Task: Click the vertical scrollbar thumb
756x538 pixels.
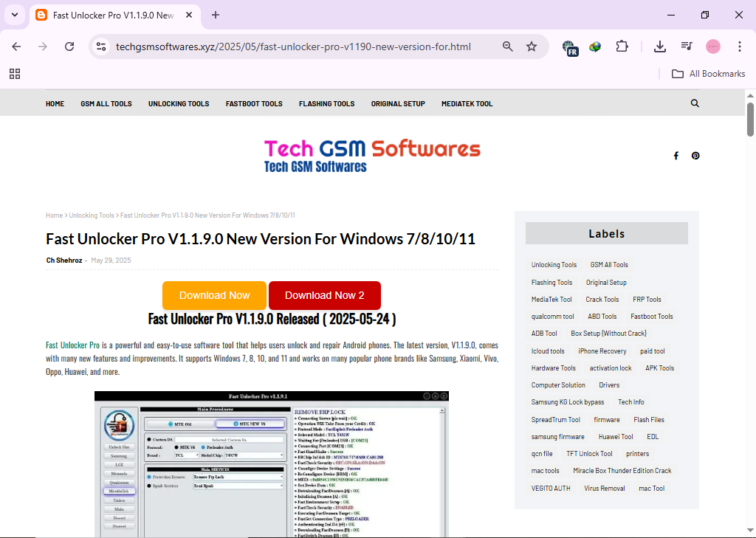Action: 750,119
